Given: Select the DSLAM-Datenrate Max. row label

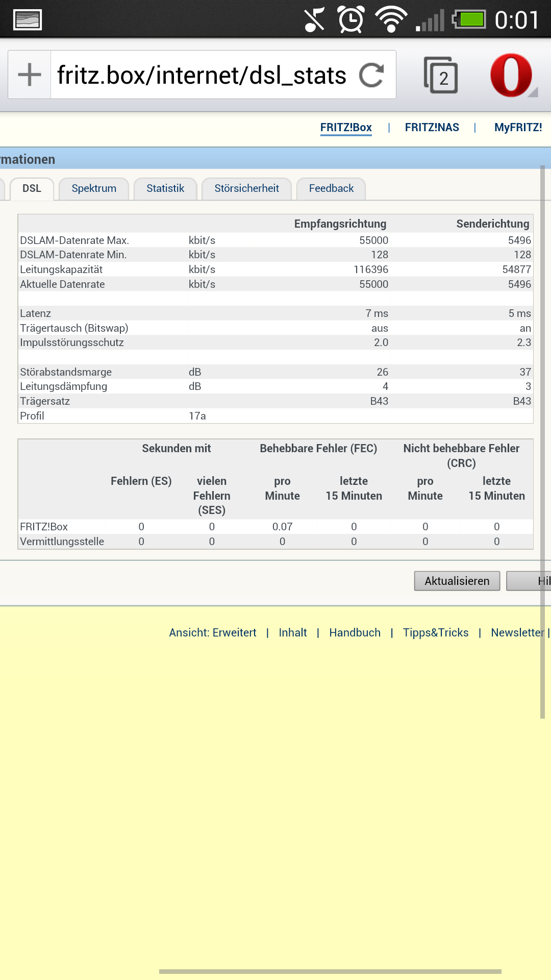Looking at the screenshot, I should click(x=74, y=240).
